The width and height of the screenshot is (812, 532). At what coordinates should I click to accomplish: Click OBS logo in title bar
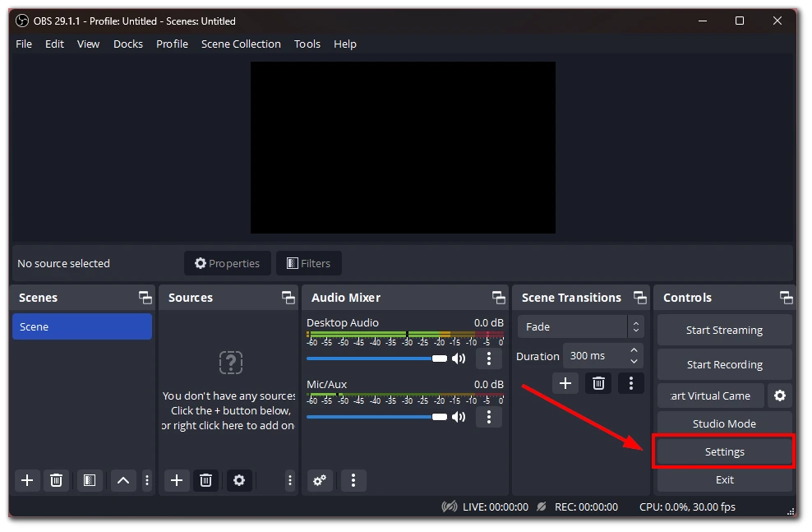tap(21, 21)
